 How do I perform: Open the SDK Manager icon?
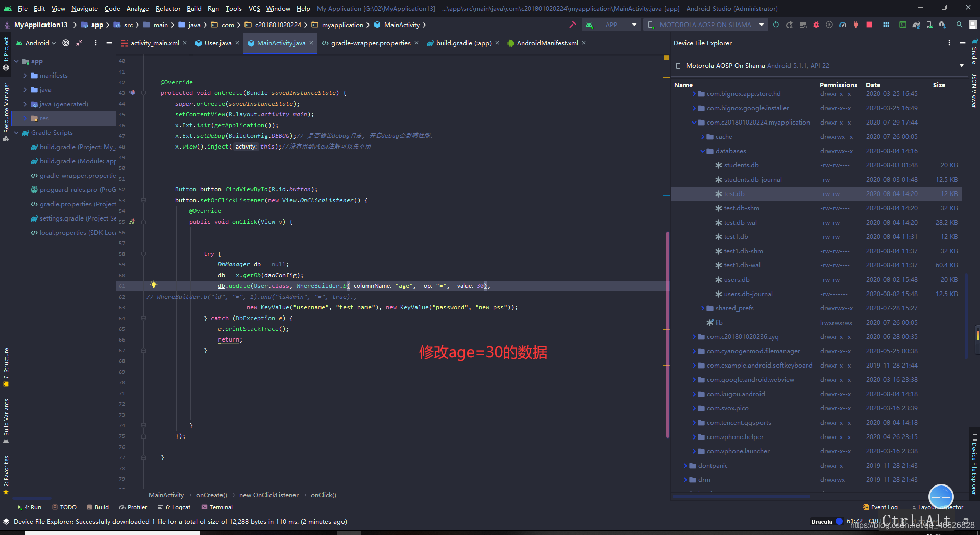click(x=942, y=25)
